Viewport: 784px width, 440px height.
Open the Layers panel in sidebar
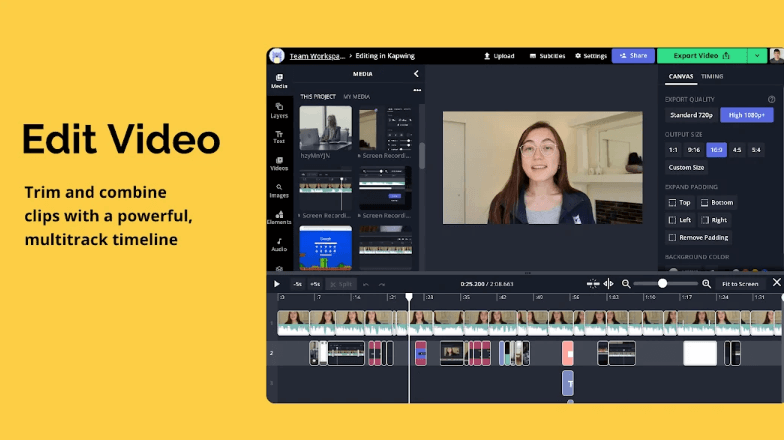279,109
